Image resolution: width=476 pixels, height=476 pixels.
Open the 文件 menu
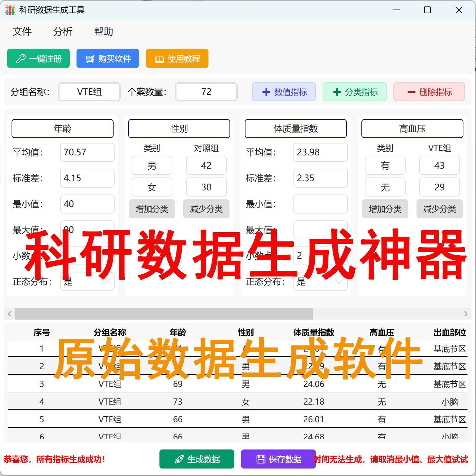[22, 32]
